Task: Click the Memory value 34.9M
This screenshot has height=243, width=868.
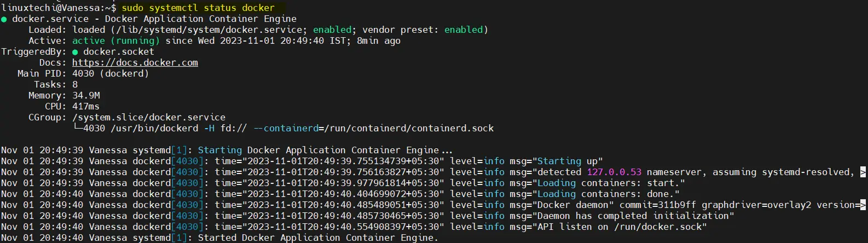Action: pos(86,95)
